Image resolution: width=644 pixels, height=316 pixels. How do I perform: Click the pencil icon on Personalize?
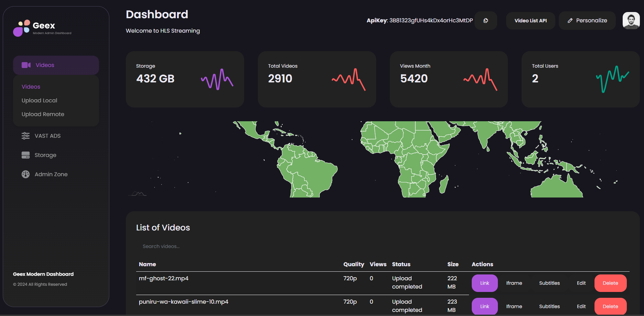570,21
